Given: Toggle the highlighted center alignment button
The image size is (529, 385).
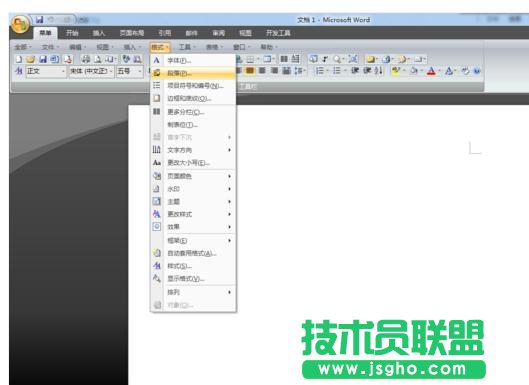Looking at the screenshot, I should point(250,71).
